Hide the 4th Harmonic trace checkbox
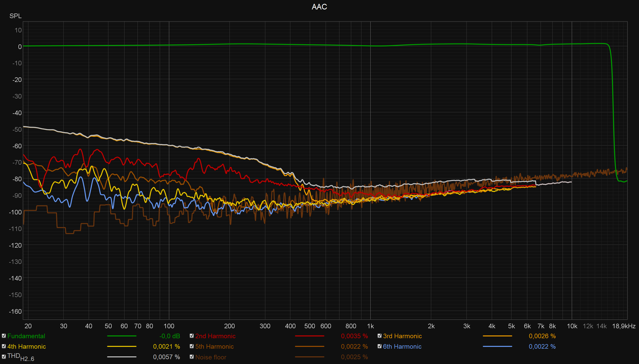The width and height of the screenshot is (639, 364). 4,346
